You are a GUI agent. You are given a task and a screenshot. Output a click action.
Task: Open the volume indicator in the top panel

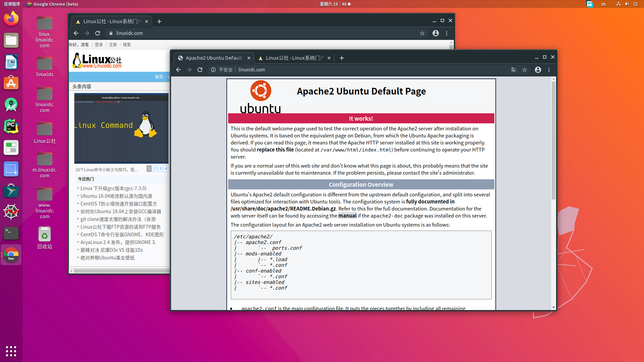[x=627, y=4]
